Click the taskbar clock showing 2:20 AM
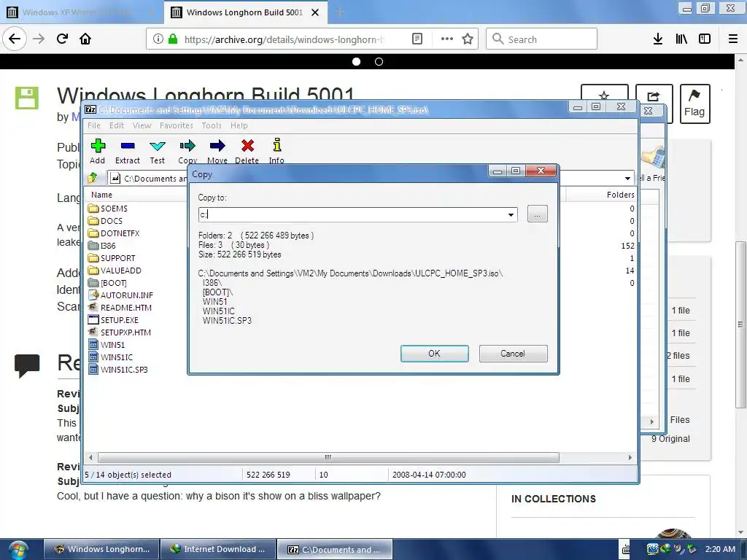 (720, 549)
